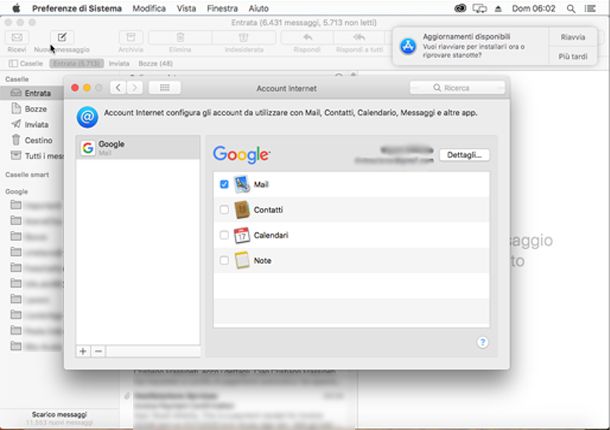This screenshot has width=610, height=430.
Task: Select the Entrata favorites tab in Mail
Action: point(77,63)
